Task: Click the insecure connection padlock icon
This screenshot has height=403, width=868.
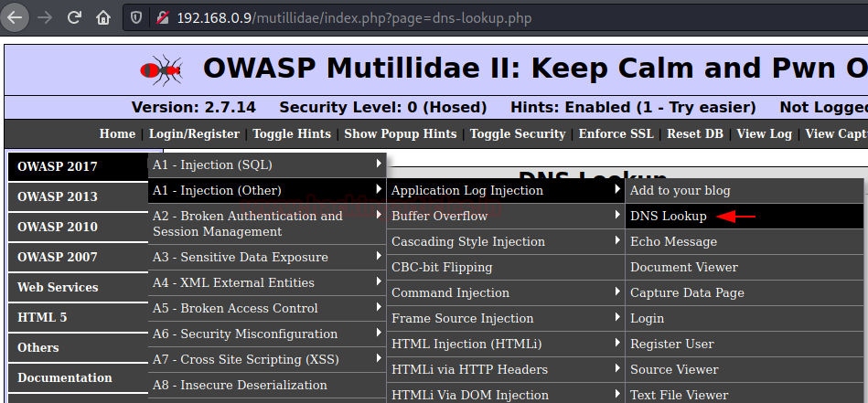Action: point(163,17)
